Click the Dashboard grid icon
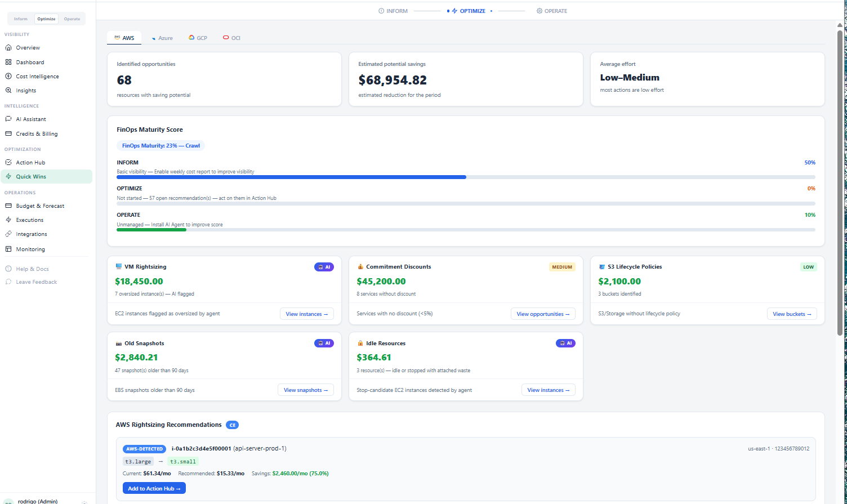 tap(8, 62)
